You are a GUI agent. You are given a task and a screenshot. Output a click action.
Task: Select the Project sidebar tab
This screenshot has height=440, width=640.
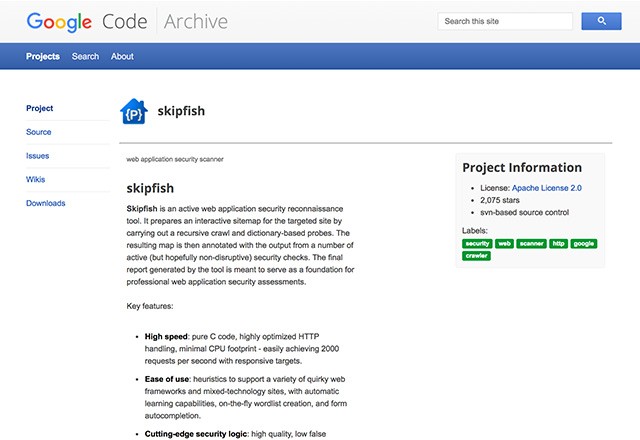coord(40,108)
